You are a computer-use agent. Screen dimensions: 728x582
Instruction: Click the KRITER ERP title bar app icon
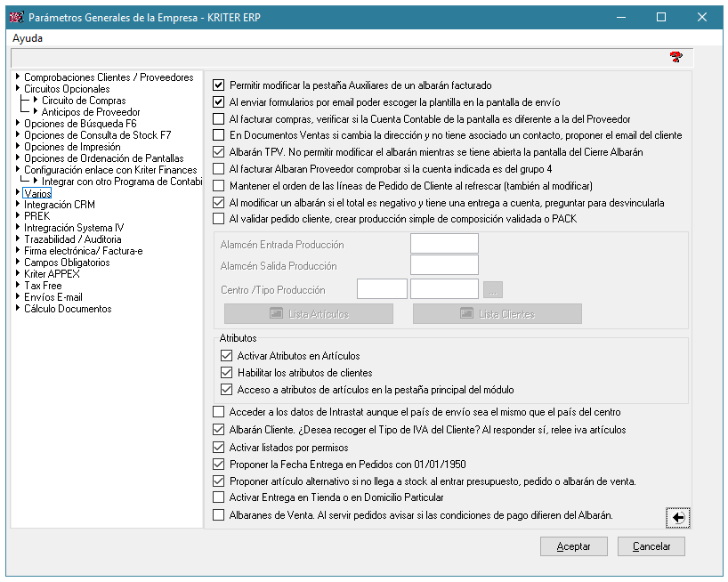point(17,17)
